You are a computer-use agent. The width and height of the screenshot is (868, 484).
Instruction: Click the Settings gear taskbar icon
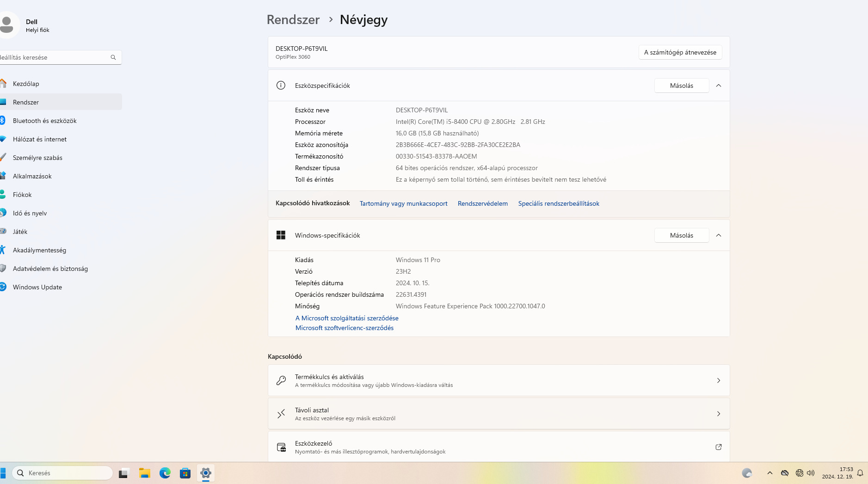[x=206, y=473]
